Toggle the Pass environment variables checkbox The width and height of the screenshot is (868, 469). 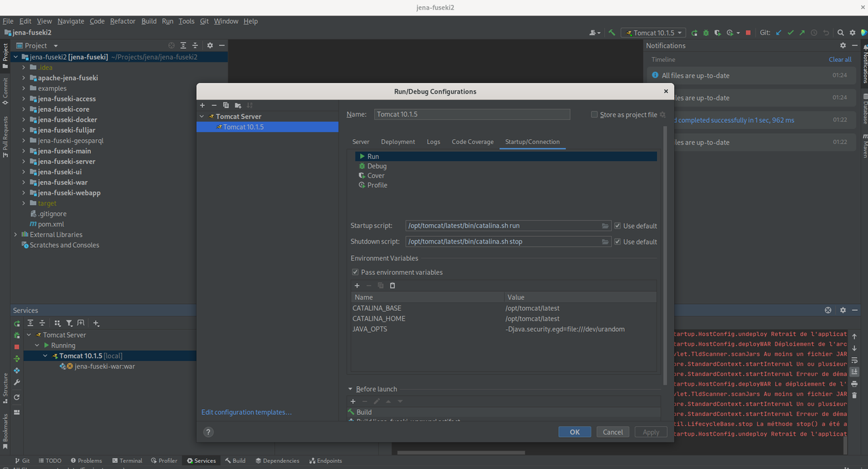(355, 272)
